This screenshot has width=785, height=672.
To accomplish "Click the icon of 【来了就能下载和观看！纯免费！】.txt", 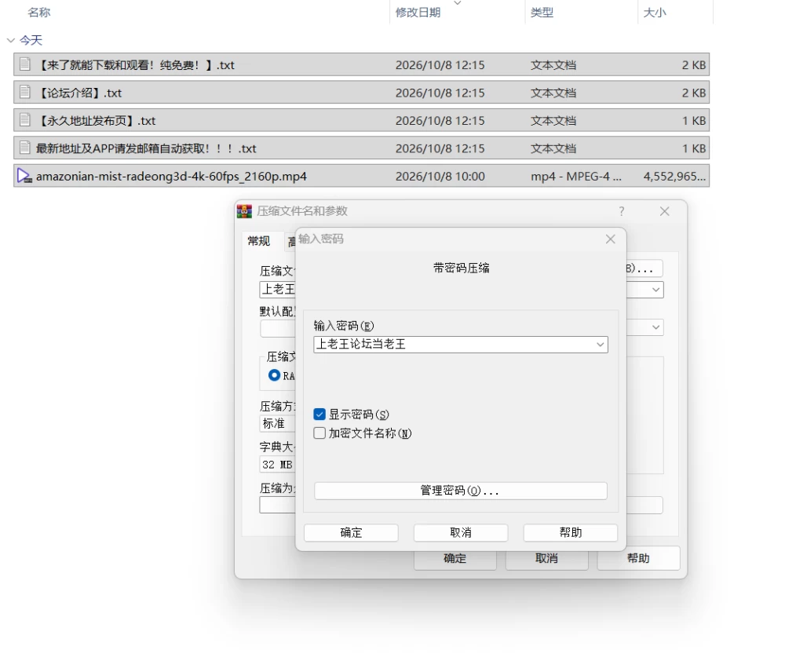I will point(24,64).
